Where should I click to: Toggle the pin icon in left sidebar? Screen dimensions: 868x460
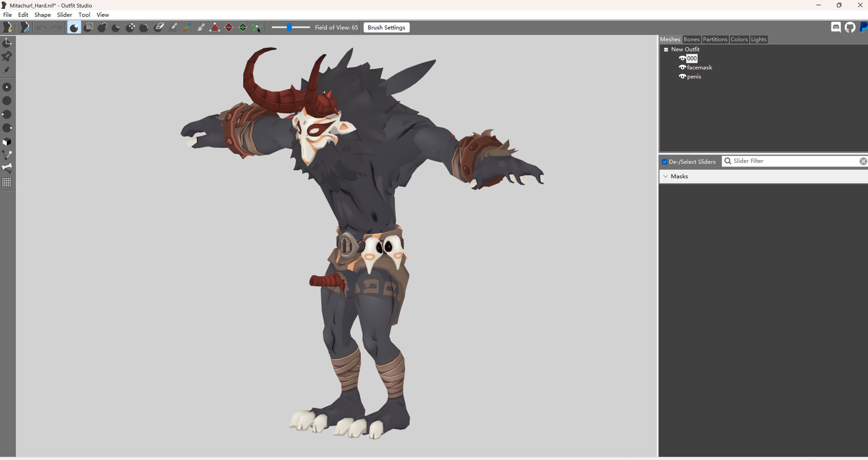pos(7,56)
